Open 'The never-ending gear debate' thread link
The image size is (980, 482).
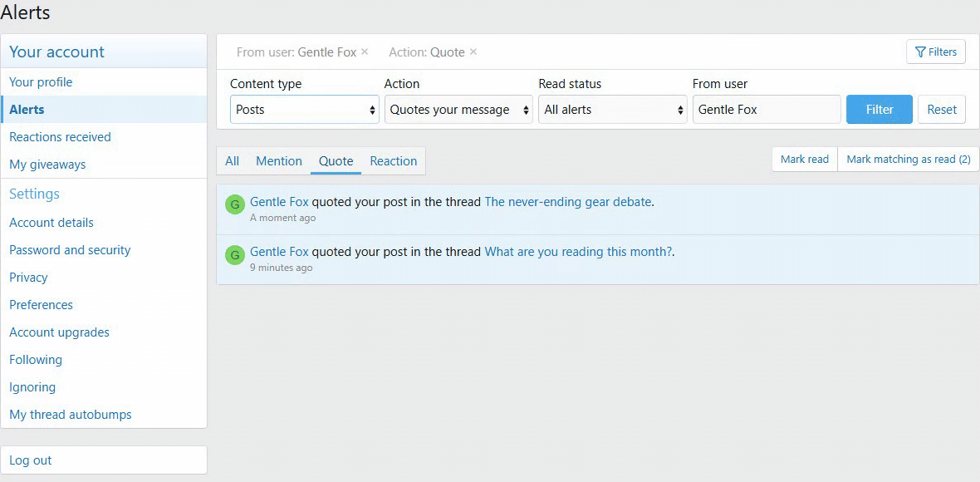click(568, 201)
